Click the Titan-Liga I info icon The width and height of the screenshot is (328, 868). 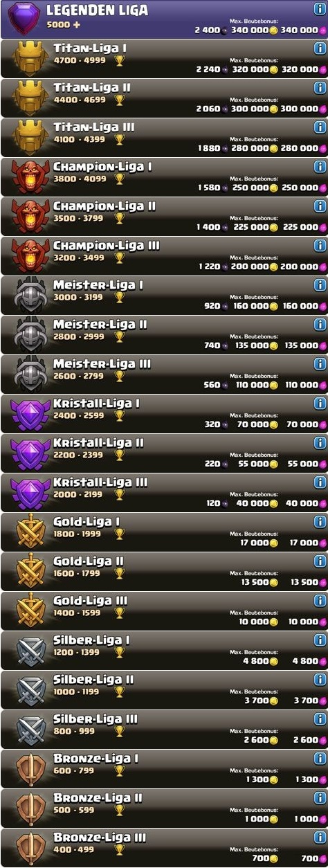[320, 48]
